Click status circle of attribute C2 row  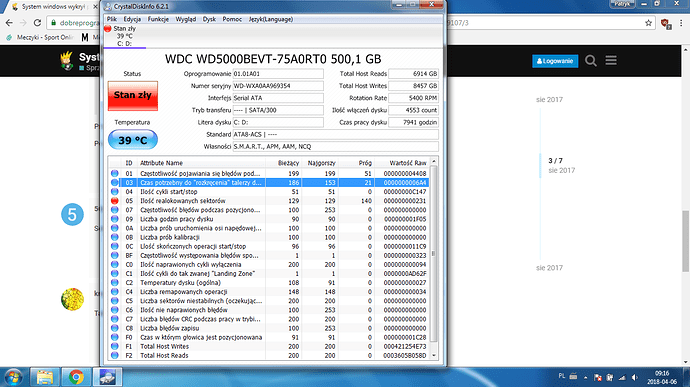coord(115,283)
